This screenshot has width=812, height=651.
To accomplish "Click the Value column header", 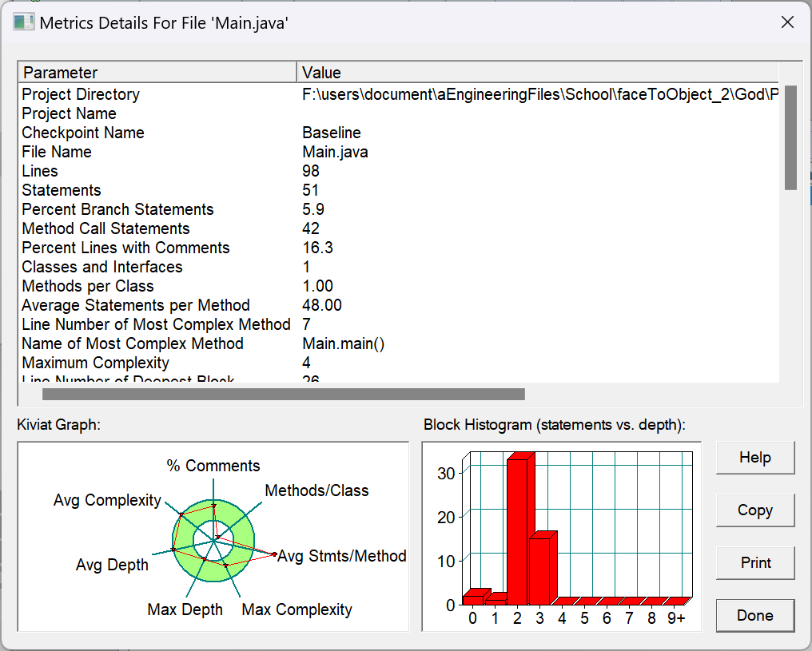I will 538,73.
